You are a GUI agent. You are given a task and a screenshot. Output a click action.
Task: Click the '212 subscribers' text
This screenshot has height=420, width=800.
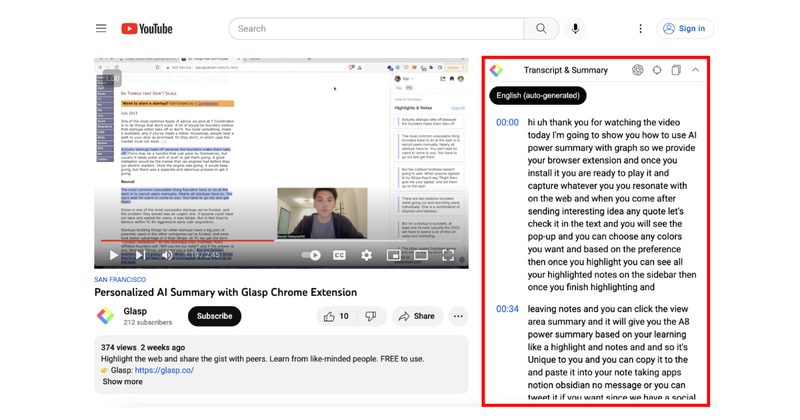tap(147, 323)
